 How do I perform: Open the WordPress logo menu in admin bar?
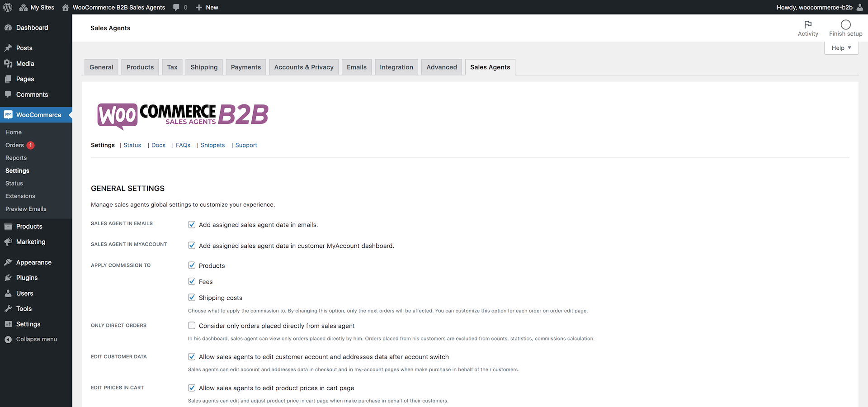tap(7, 7)
